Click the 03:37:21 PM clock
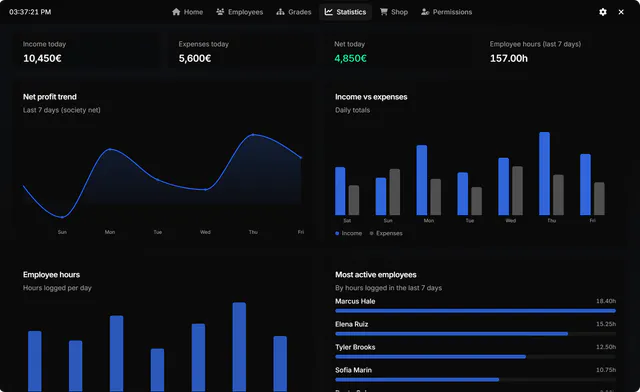 click(30, 12)
